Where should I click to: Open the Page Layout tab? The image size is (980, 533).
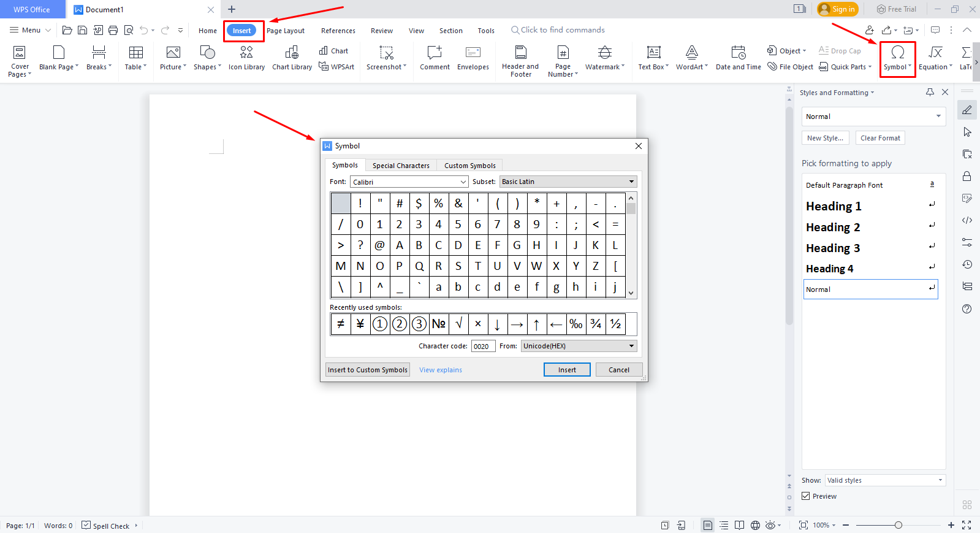(286, 31)
